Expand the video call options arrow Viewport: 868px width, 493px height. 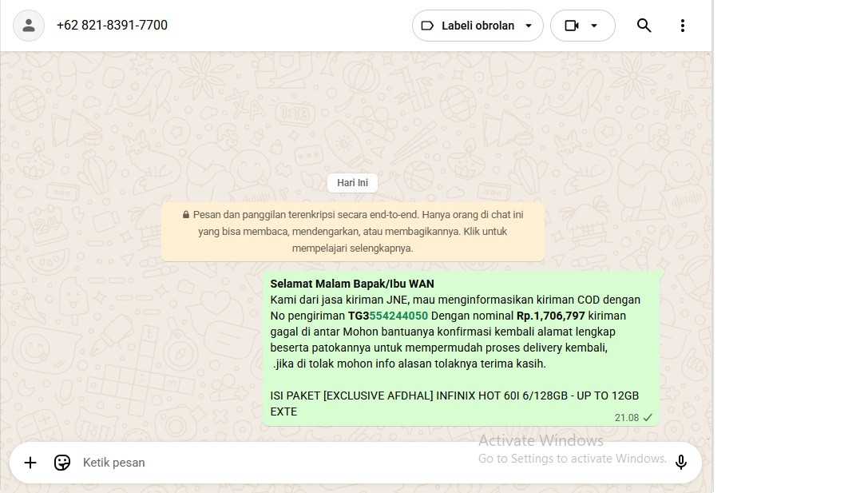coord(594,26)
